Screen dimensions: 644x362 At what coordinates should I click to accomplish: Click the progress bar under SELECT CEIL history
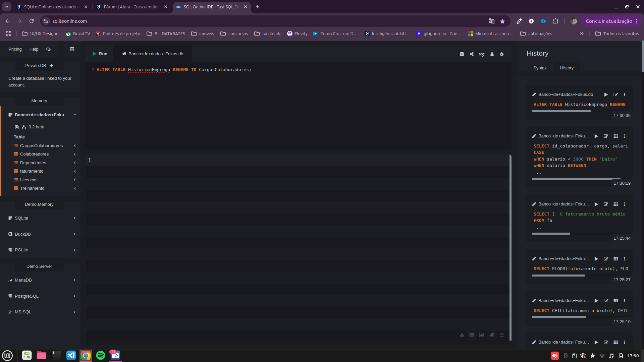(559, 317)
